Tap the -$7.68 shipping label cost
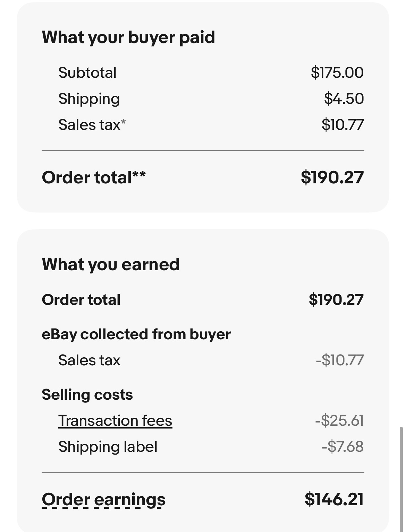This screenshot has width=406, height=532. 342,447
